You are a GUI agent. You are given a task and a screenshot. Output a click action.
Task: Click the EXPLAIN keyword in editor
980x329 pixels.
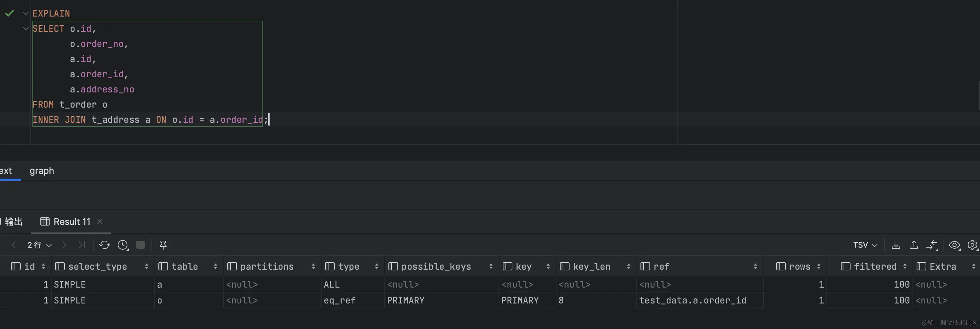pyautogui.click(x=51, y=13)
